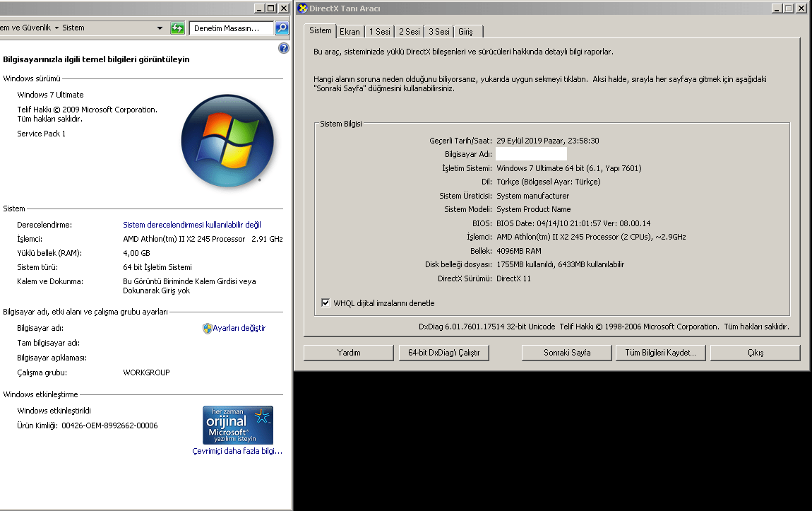
Task: Click 'System Product Name' model value
Action: click(533, 209)
